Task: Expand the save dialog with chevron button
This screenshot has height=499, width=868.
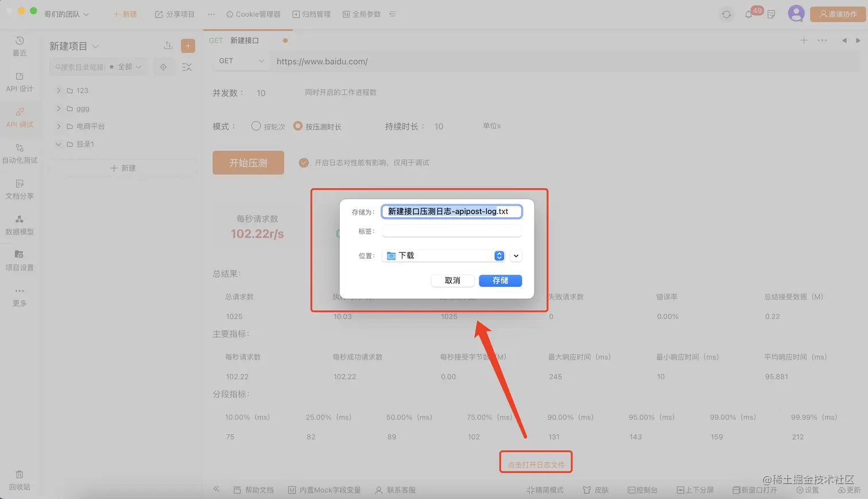Action: pyautogui.click(x=516, y=256)
